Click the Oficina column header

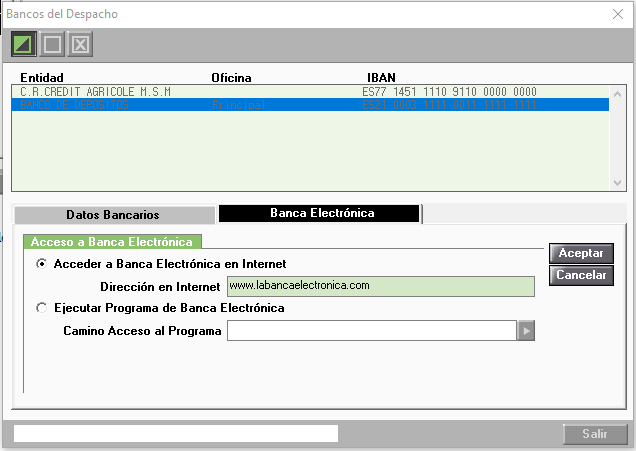[231, 77]
